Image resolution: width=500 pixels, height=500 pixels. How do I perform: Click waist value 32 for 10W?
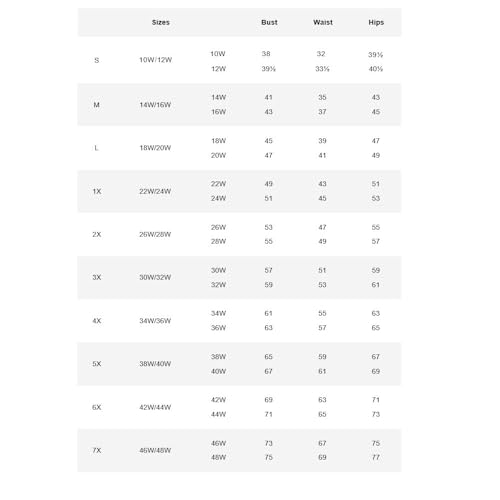pyautogui.click(x=321, y=54)
